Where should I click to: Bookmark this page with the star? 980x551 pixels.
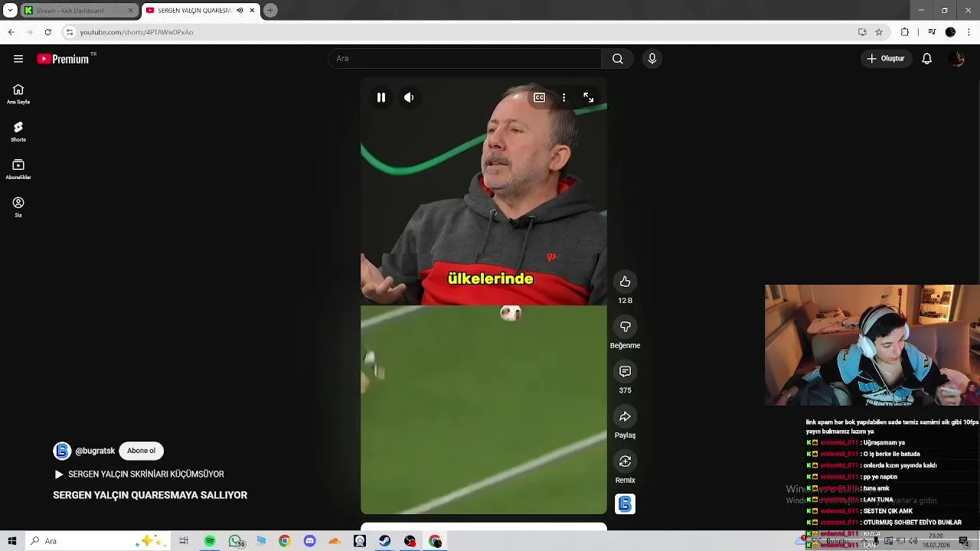879,32
